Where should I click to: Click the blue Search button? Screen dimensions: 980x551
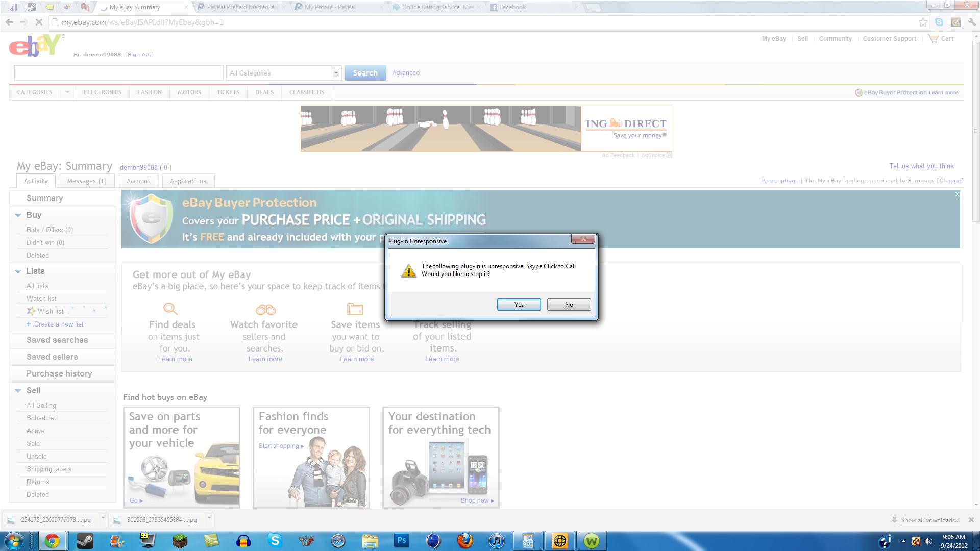point(365,73)
